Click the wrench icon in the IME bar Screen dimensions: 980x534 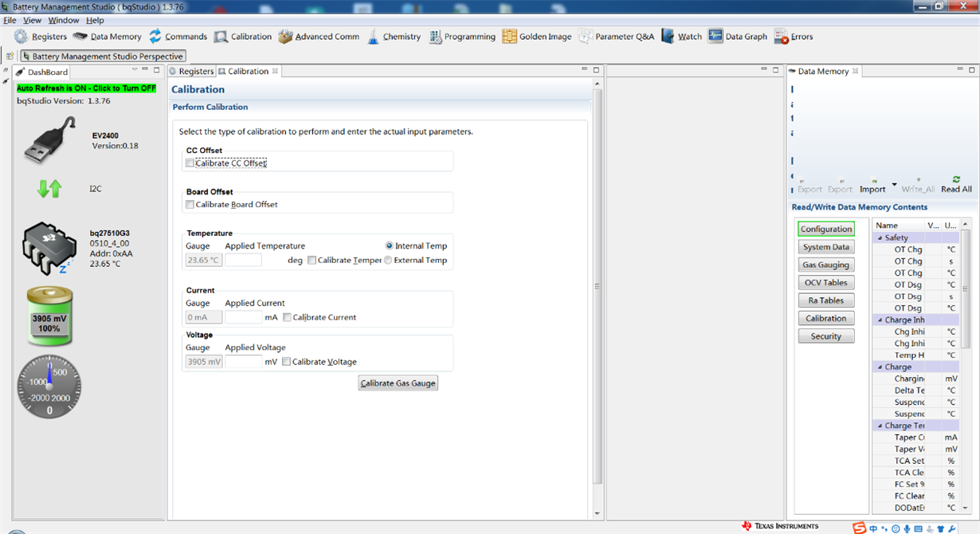point(951,528)
